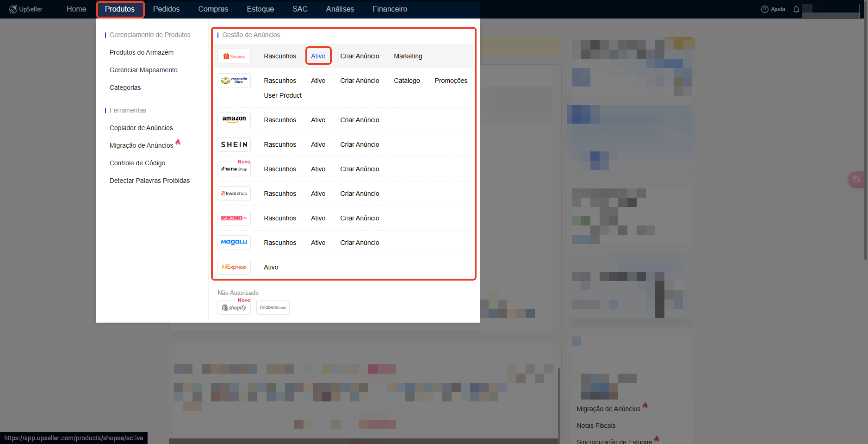This screenshot has width=868, height=444.
Task: Click the floating translate icon
Action: click(857, 180)
